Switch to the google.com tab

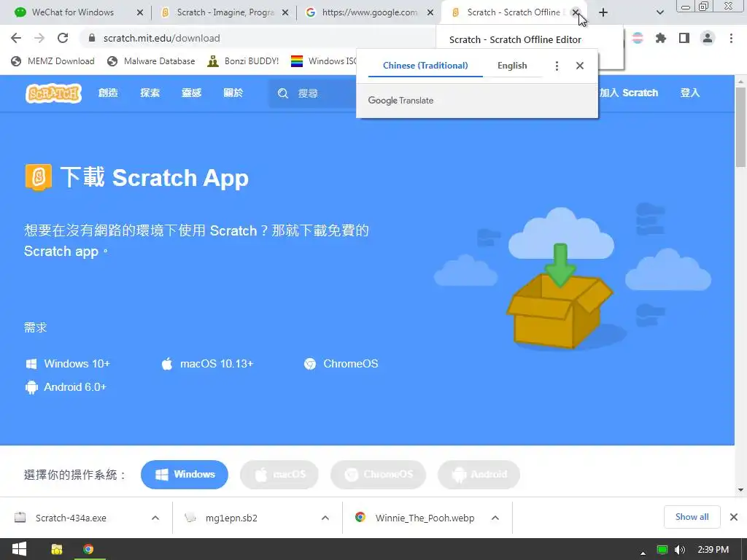[369, 12]
